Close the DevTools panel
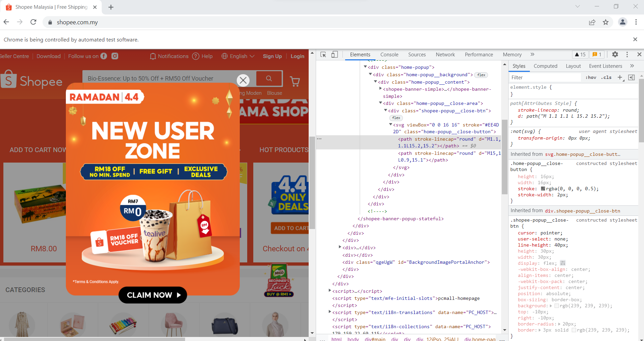The image size is (644, 341). 639,54
